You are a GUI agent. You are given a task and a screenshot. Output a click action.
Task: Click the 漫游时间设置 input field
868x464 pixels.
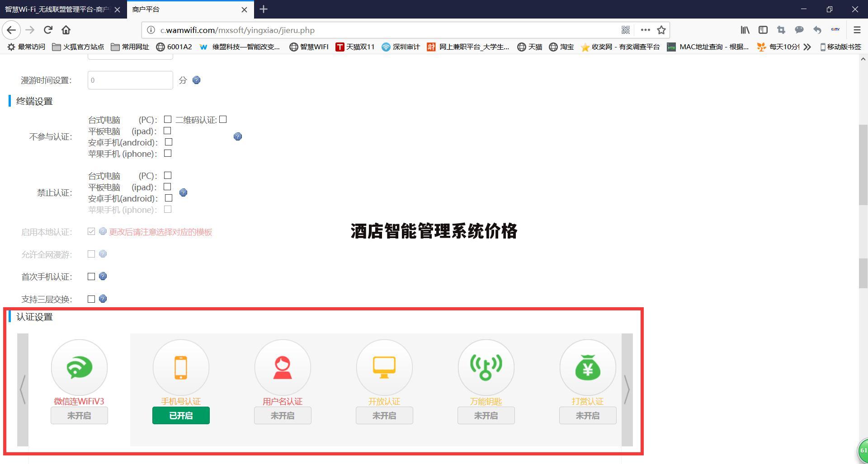pyautogui.click(x=130, y=80)
